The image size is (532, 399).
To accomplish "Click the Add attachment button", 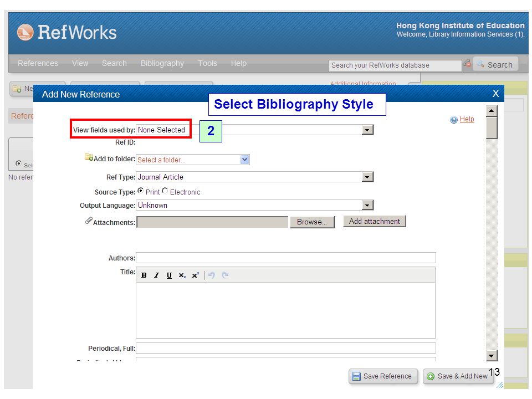I will [x=375, y=221].
